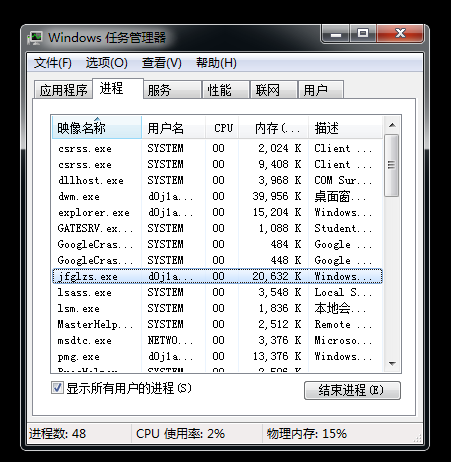Click the Remote ... description cell
The width and height of the screenshot is (451, 462).
(x=343, y=324)
